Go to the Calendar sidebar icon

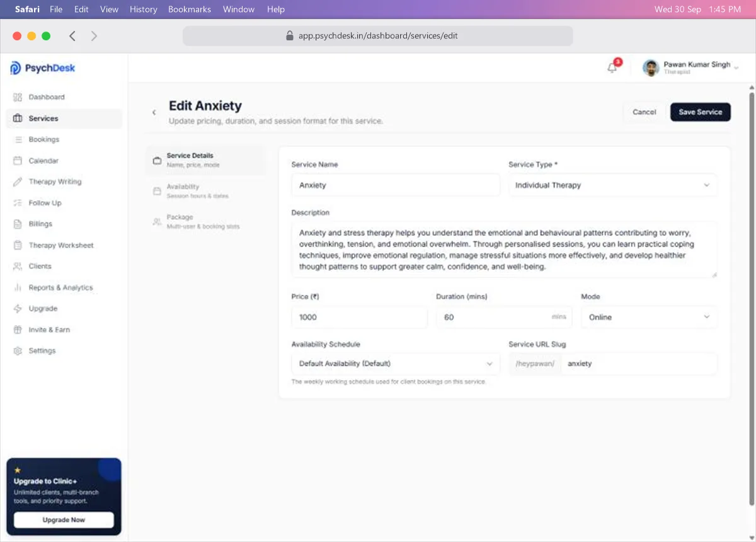(18, 161)
